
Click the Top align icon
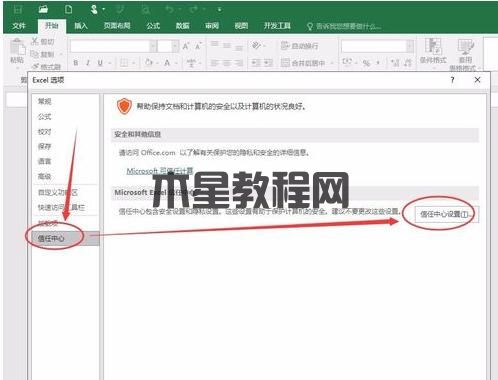[x=215, y=45]
